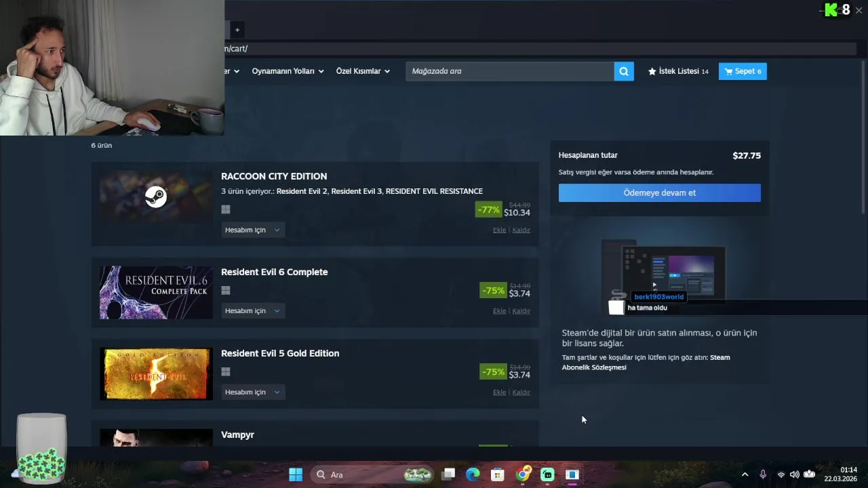Open the Resident Evil 5 Gold Edition title
The image size is (868, 488).
[x=280, y=353]
